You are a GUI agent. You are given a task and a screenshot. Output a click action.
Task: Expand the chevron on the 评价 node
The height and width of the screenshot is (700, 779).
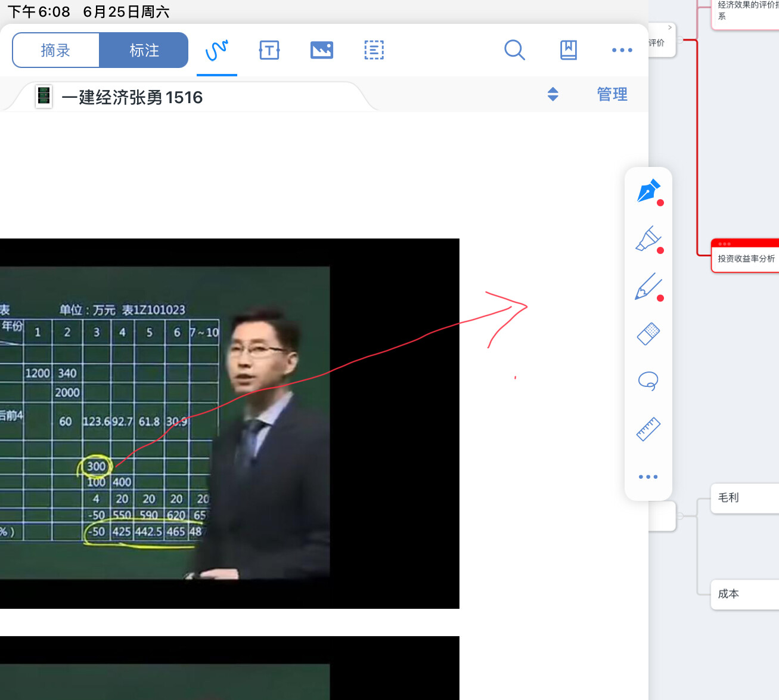670,27
